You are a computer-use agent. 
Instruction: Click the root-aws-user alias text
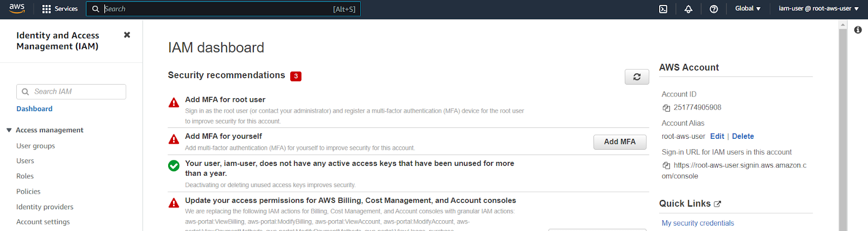tap(684, 137)
